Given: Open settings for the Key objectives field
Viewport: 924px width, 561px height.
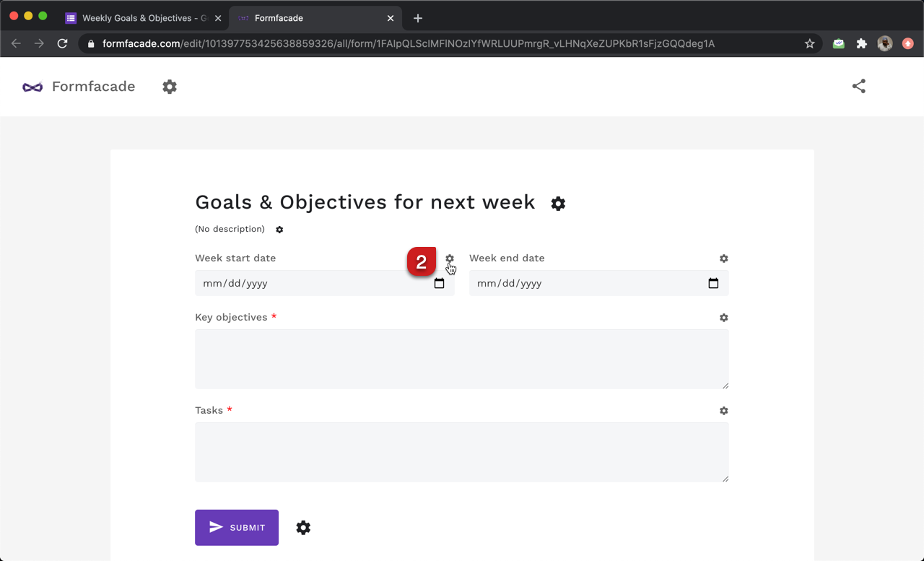Looking at the screenshot, I should coord(723,318).
